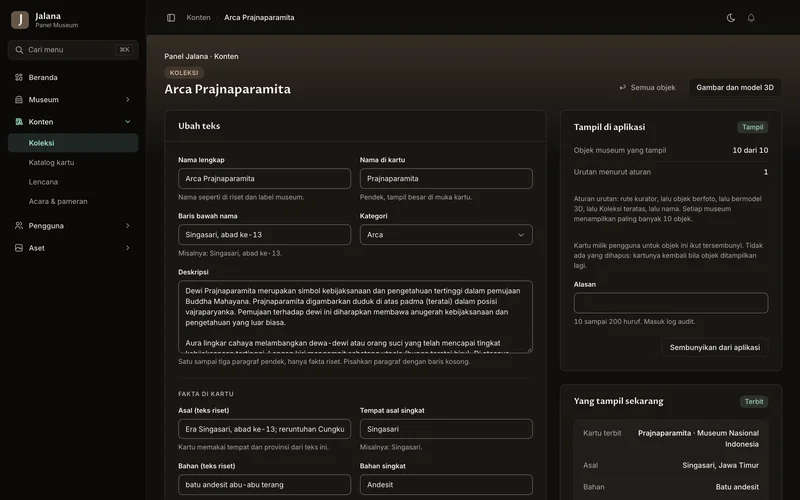Click the Jalana logo icon
800x500 pixels.
tap(20, 20)
